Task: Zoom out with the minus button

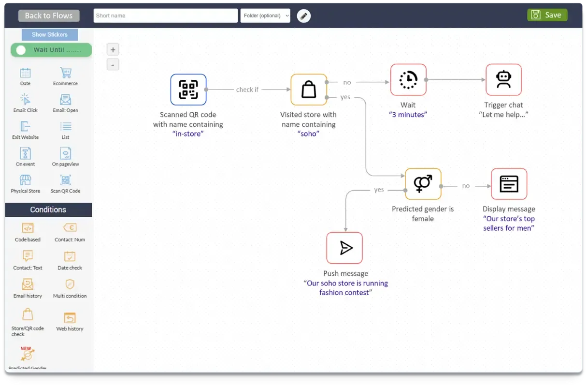Action: point(113,64)
